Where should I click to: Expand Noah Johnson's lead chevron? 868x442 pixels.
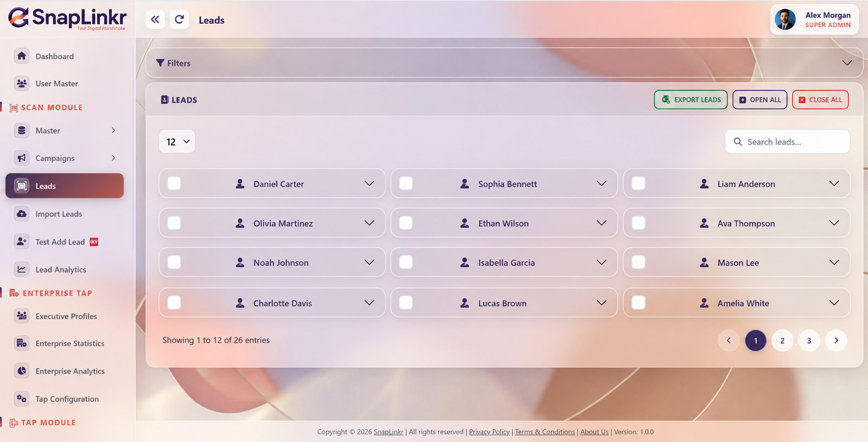(369, 263)
